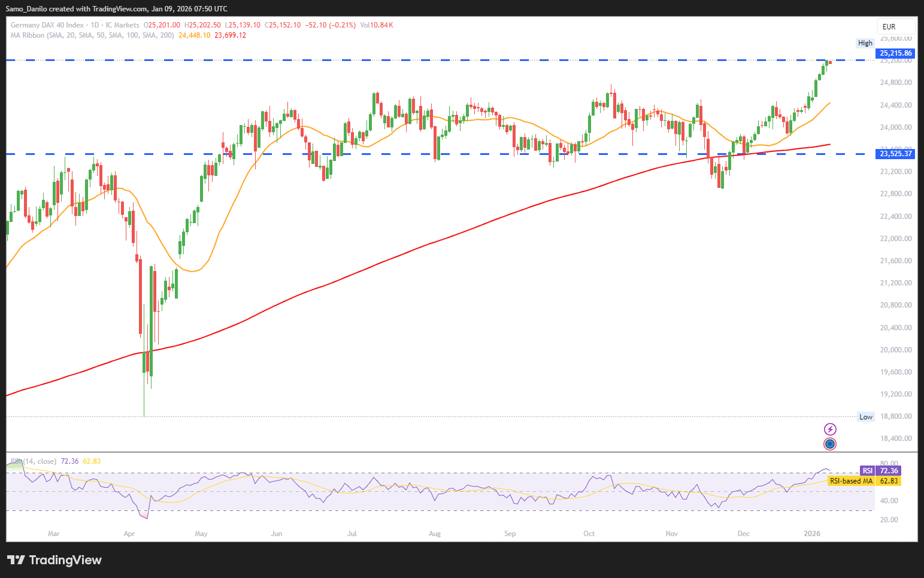Click the yellow RSI-based MA label
Image resolution: width=924 pixels, height=578 pixels.
pos(851,481)
